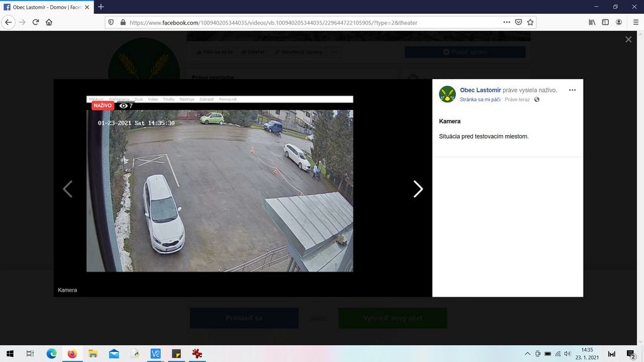The image size is (644, 362).
Task: Go to the next video with right chevron
Action: [418, 189]
